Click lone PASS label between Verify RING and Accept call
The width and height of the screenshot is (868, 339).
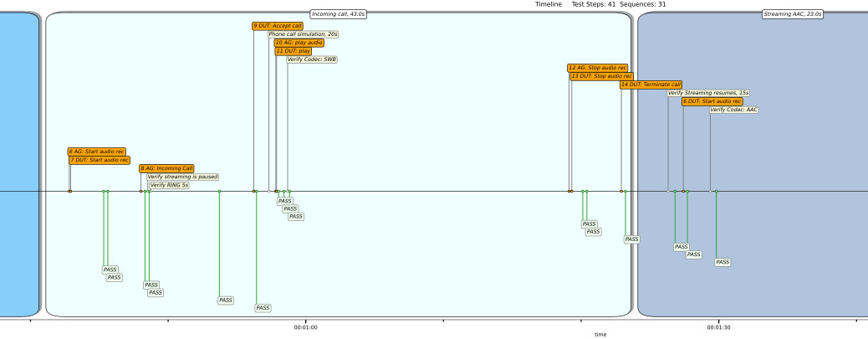226,300
